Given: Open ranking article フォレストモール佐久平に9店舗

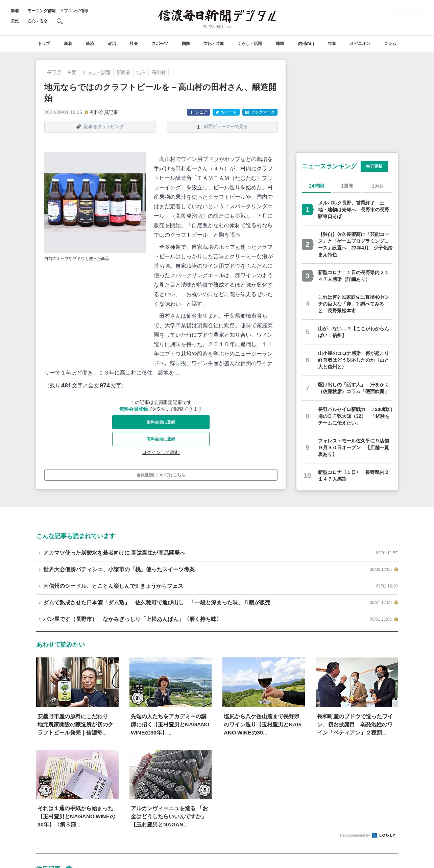Looking at the screenshot, I should [354, 448].
